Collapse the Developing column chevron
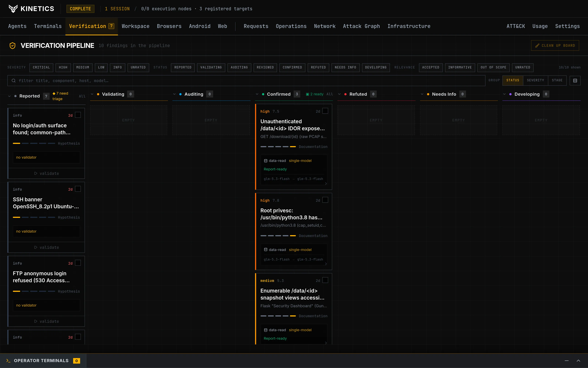This screenshot has height=368, width=588. tap(504, 94)
